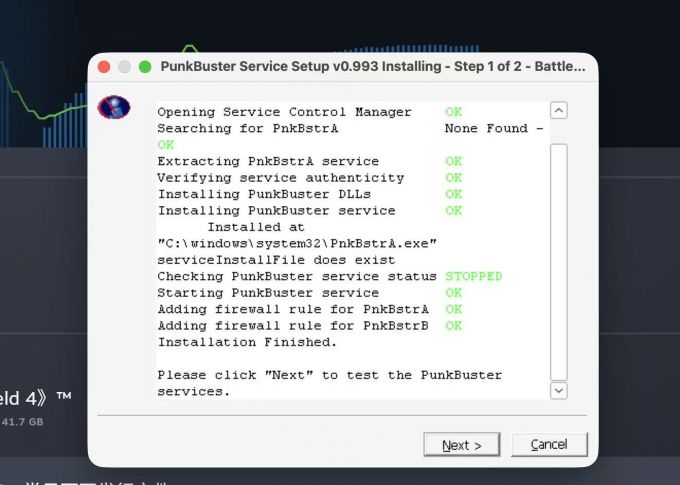Click 'Installed at' text line
Screen dimensions: 680x485
(x=256, y=227)
